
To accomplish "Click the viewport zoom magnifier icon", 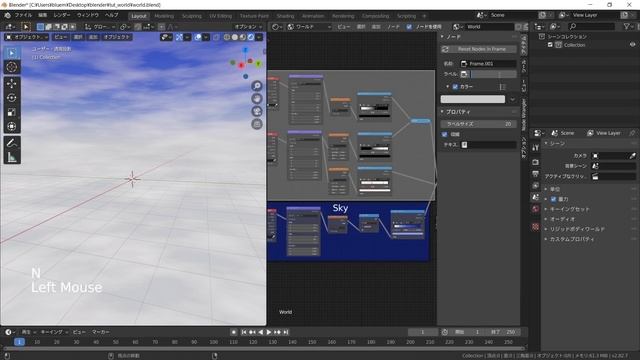I will [257, 86].
